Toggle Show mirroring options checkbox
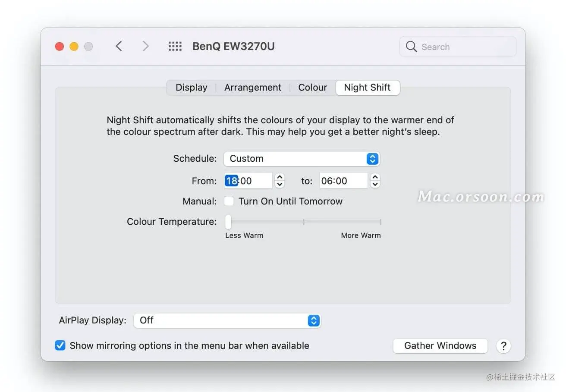566x392 pixels. [60, 345]
